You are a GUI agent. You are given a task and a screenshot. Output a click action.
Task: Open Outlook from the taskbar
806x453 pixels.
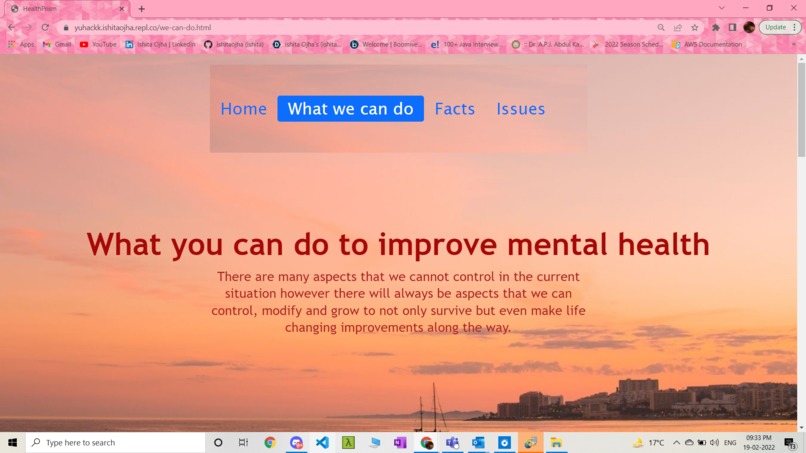(x=478, y=442)
